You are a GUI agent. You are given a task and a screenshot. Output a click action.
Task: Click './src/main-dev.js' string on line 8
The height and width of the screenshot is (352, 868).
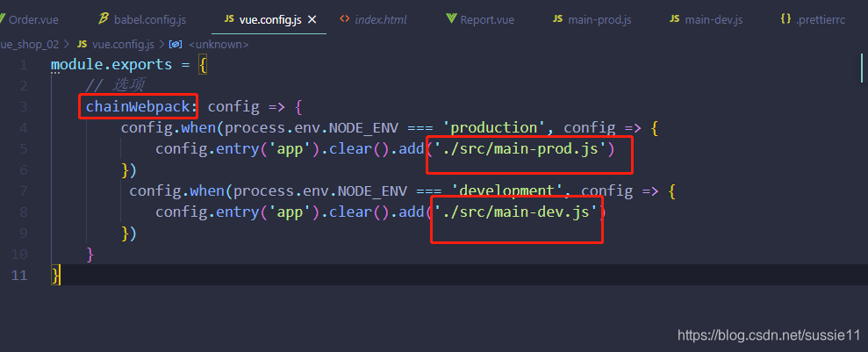pyautogui.click(x=516, y=212)
